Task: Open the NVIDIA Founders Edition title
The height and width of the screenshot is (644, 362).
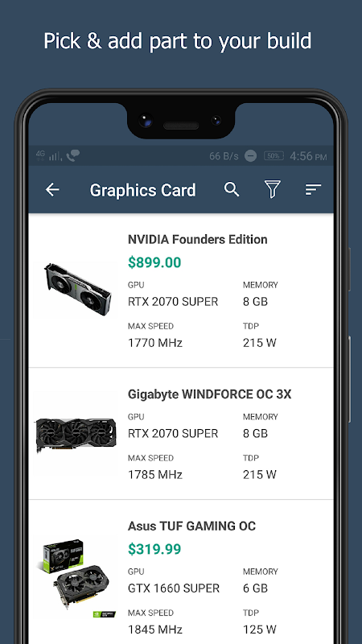Action: coord(197,239)
